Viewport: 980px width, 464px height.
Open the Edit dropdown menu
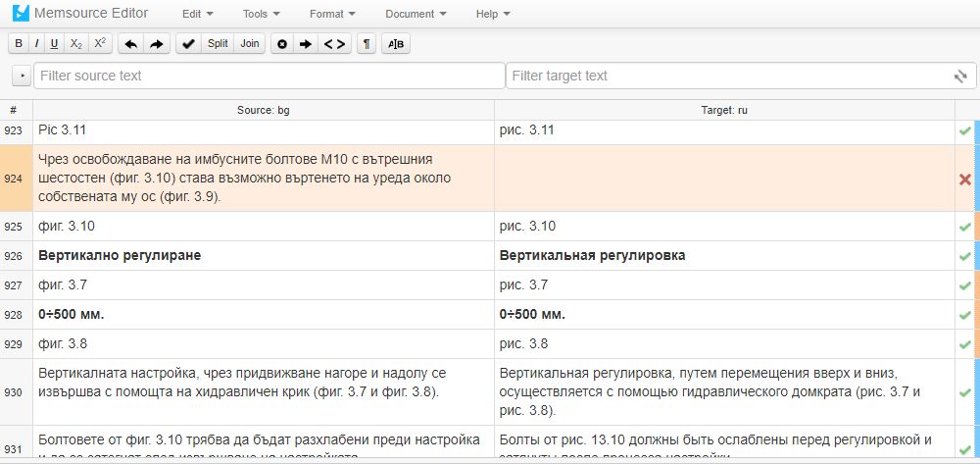pos(198,14)
